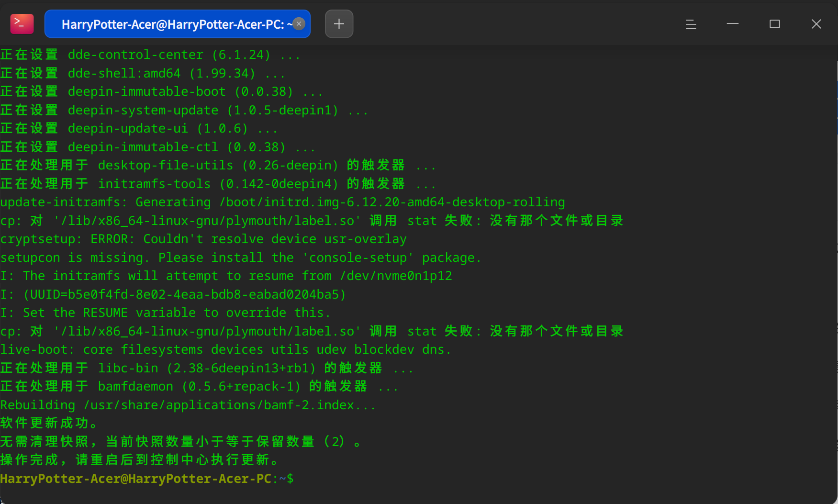Image resolution: width=838 pixels, height=504 pixels.
Task: Click the 软件更新成功 line
Action: click(x=49, y=423)
